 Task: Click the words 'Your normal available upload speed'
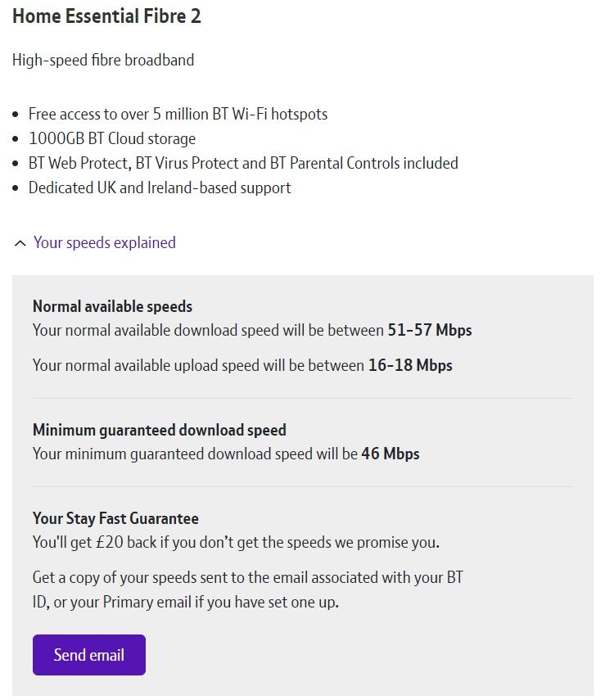click(141, 365)
